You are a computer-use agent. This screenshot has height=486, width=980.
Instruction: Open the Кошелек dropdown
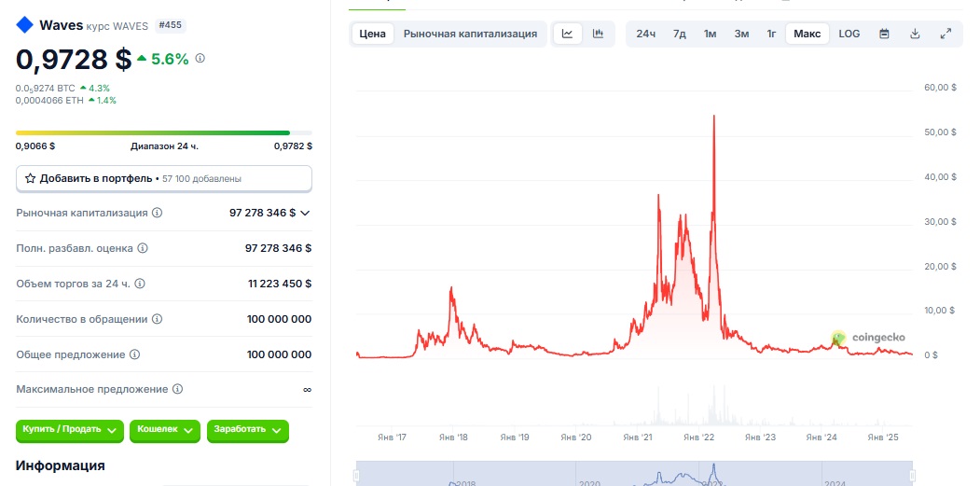164,430
